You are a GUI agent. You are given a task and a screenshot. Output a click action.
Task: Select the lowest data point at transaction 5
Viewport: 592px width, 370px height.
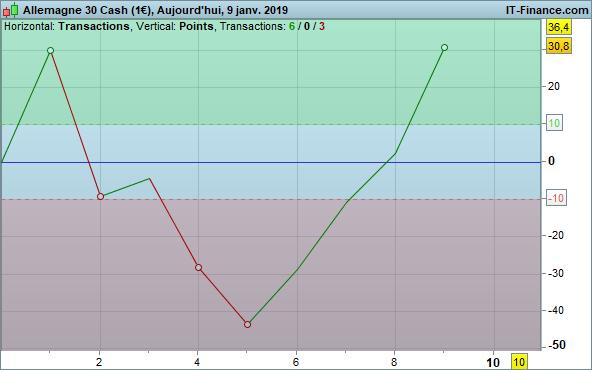coord(248,324)
